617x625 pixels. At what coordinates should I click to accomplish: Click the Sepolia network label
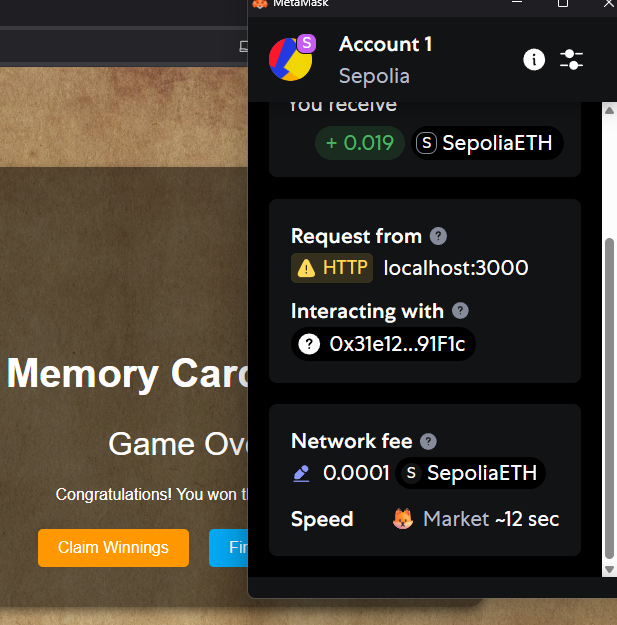[x=374, y=76]
